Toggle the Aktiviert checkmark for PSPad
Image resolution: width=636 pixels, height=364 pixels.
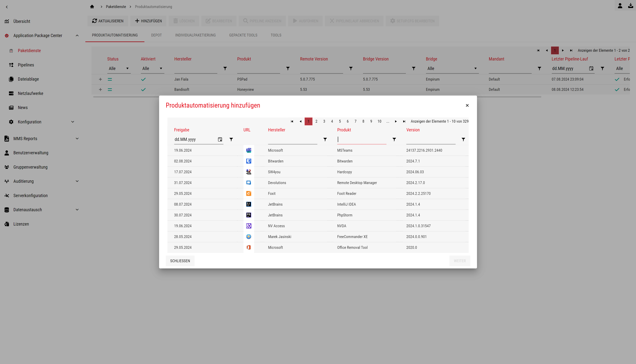point(143,79)
